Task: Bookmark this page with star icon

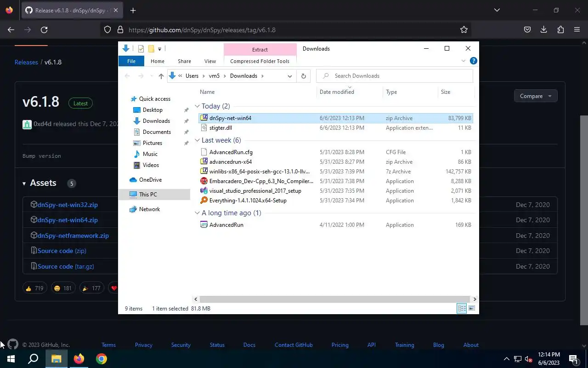Action: 464,30
